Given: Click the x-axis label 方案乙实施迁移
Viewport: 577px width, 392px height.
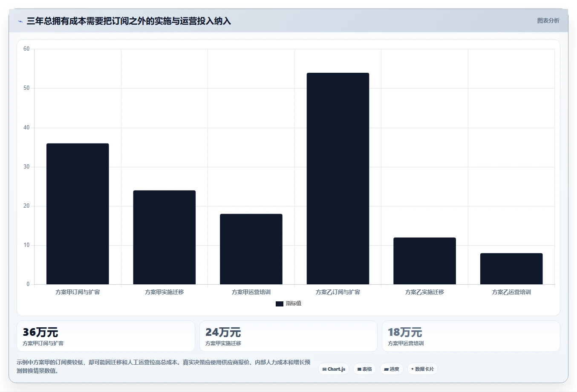Looking at the screenshot, I should point(424,292).
